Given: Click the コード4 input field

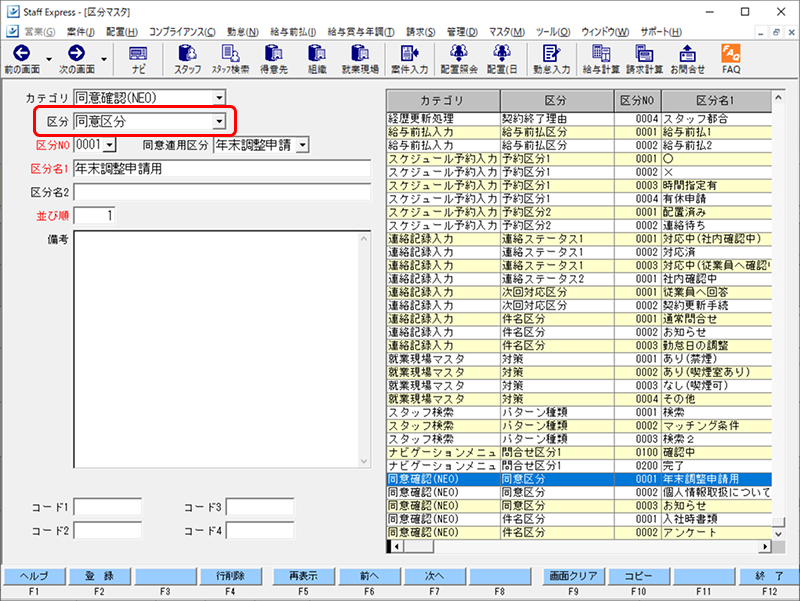Looking at the screenshot, I should pos(260,531).
